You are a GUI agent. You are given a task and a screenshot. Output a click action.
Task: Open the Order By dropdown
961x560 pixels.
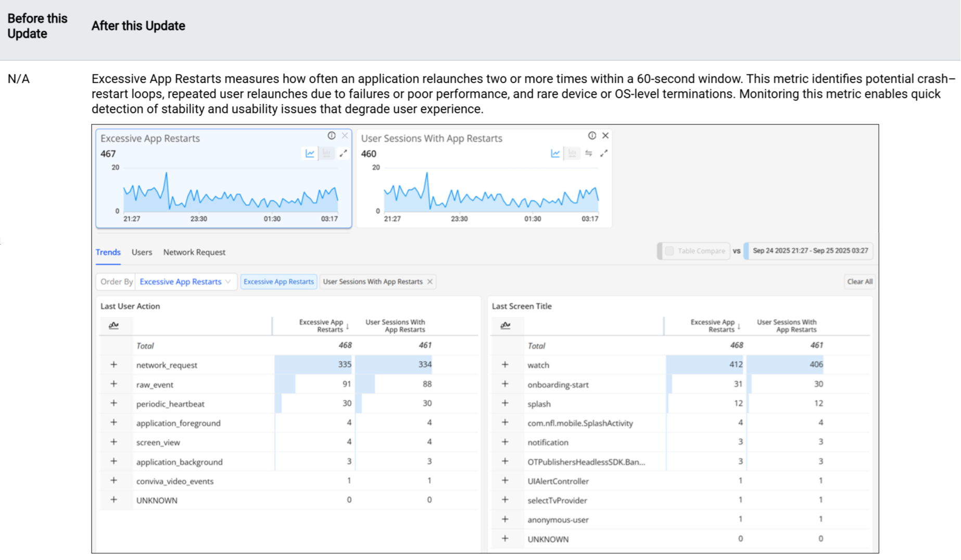185,282
